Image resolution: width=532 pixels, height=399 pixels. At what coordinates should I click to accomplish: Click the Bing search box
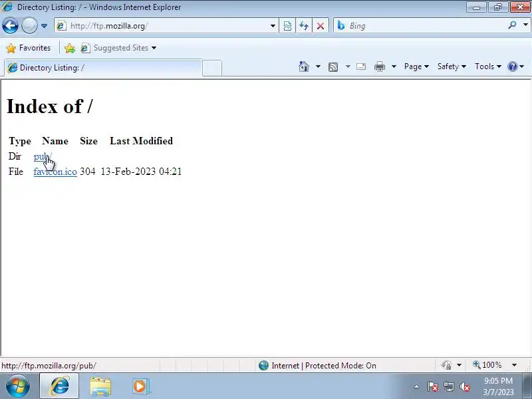tap(421, 26)
